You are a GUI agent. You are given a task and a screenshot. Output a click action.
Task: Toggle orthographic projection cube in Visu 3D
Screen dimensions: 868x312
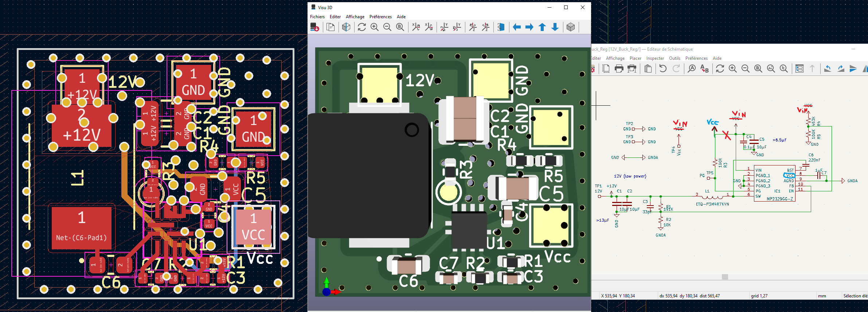(x=571, y=27)
